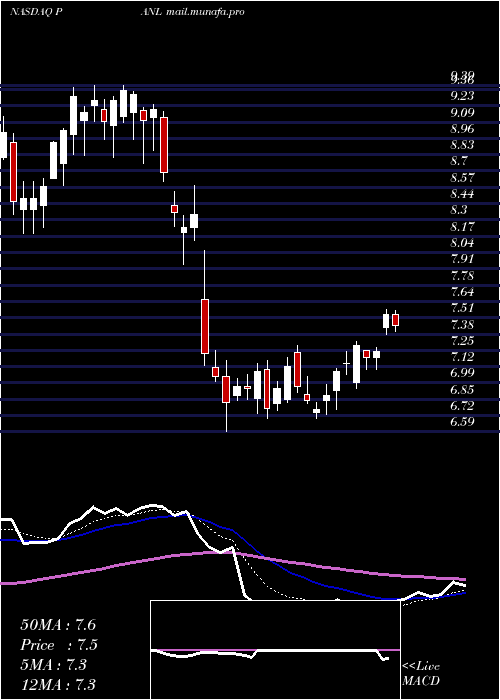Click the '<<Live MACD' label
Viewport: 500px width, 700px height.
tap(421, 674)
